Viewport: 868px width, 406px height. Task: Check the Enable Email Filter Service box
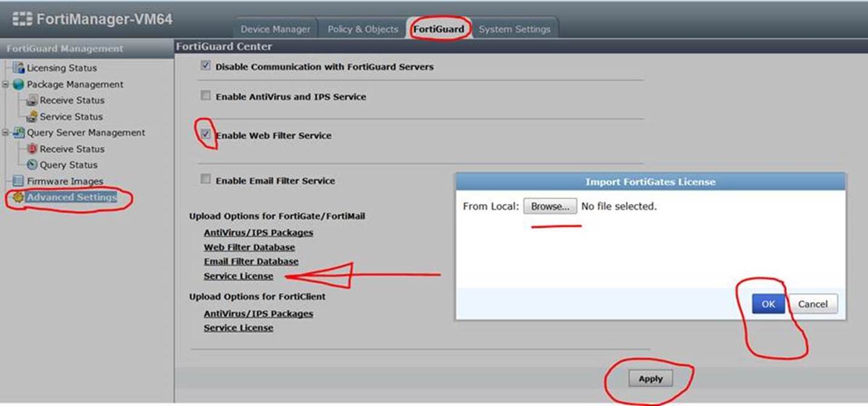(x=206, y=179)
